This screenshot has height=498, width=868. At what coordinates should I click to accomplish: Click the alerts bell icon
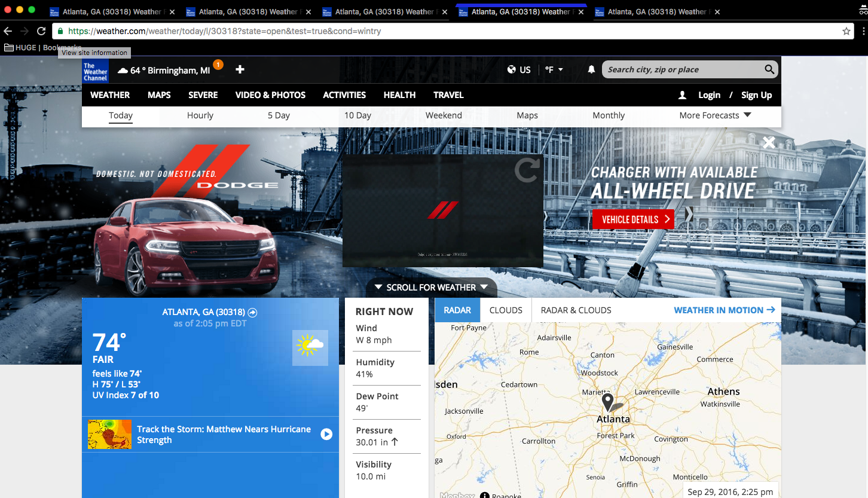(x=591, y=70)
